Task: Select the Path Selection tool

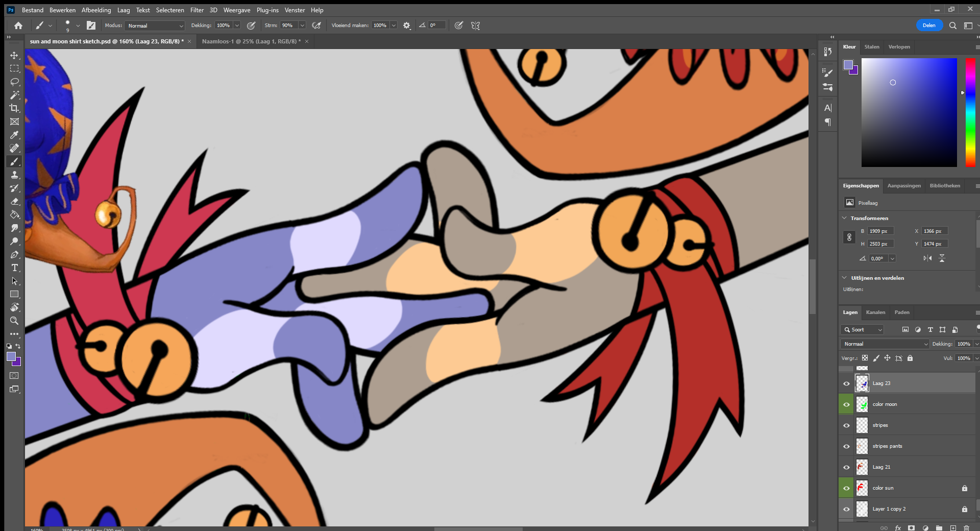Action: [14, 281]
